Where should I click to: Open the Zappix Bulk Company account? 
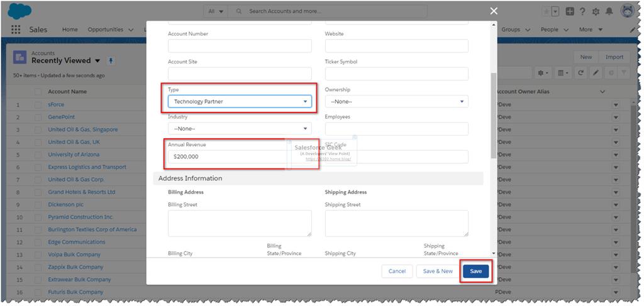coord(75,267)
